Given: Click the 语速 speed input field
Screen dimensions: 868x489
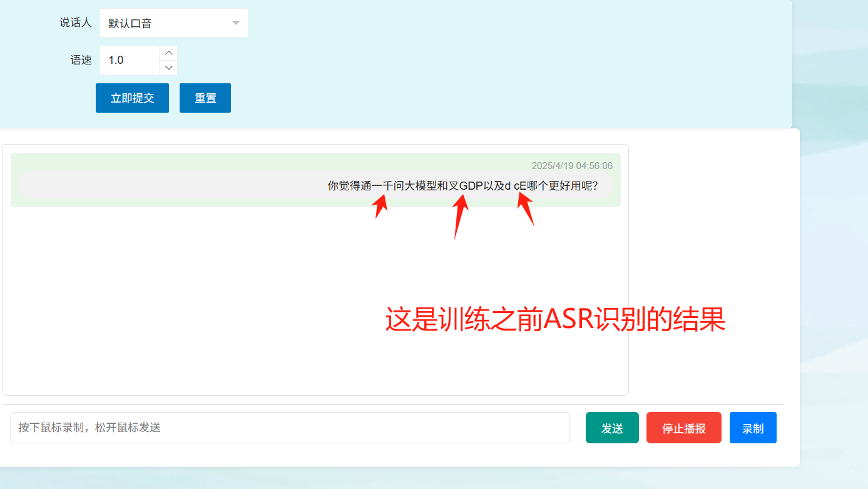Looking at the screenshot, I should click(130, 60).
